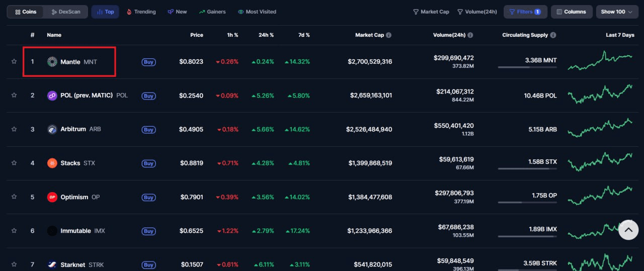Open Stacks STX coin page

77,163
